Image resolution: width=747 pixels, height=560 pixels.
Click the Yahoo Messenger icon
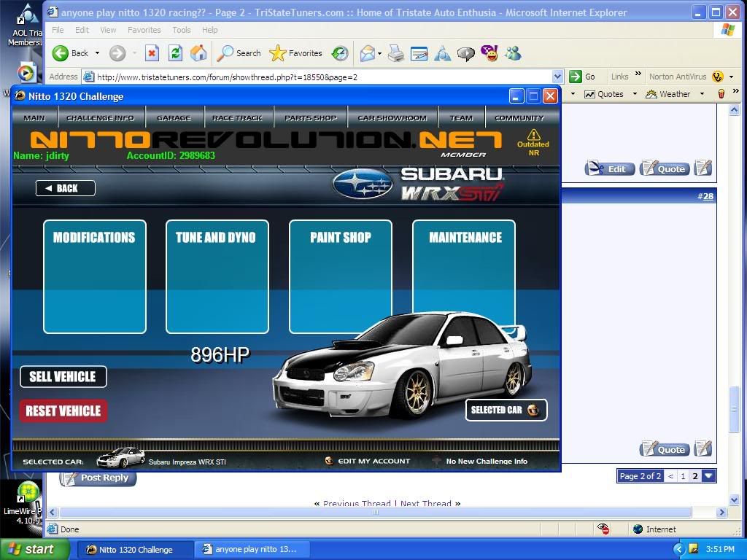[489, 53]
